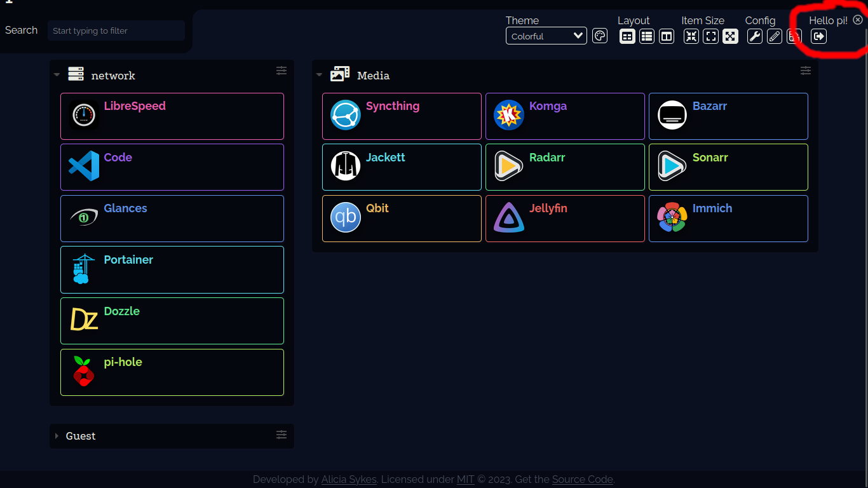This screenshot has height=488, width=868.
Task: Switch to horizontal column layout
Action: coord(667,36)
